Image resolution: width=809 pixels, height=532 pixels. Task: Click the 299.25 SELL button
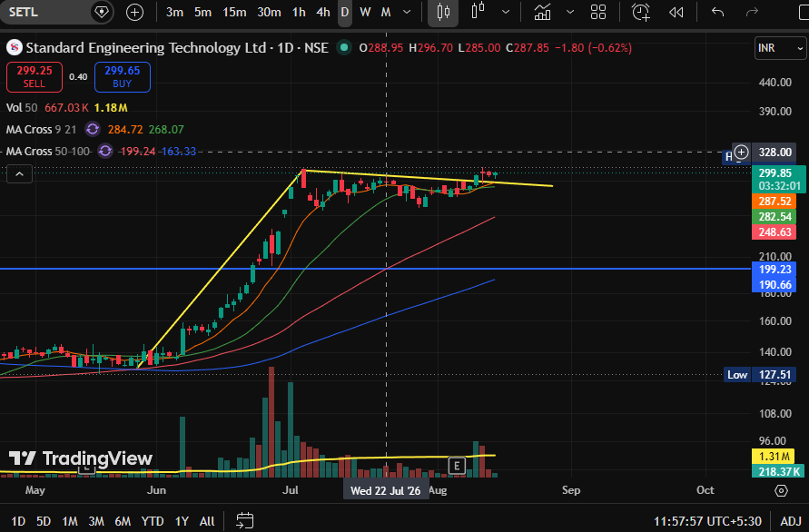click(35, 77)
